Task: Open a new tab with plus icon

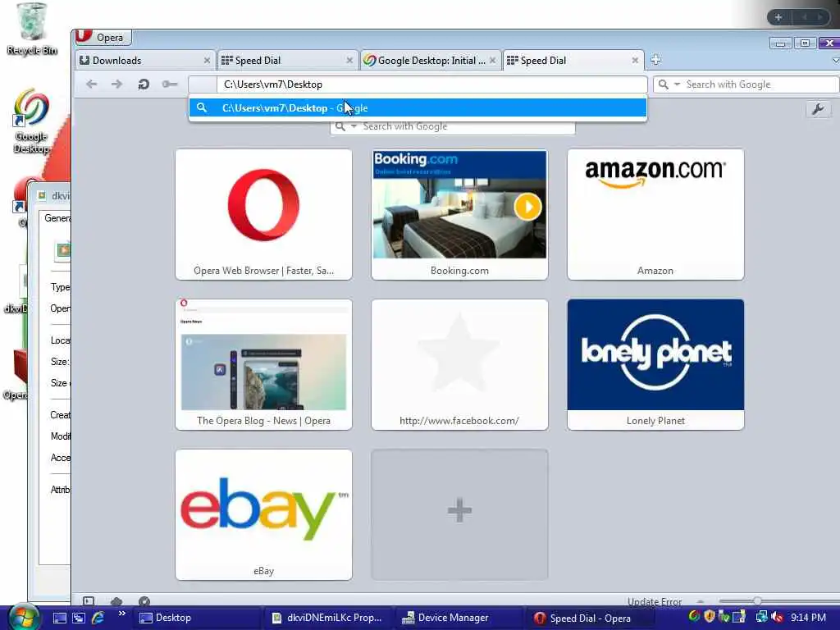Action: [x=655, y=59]
